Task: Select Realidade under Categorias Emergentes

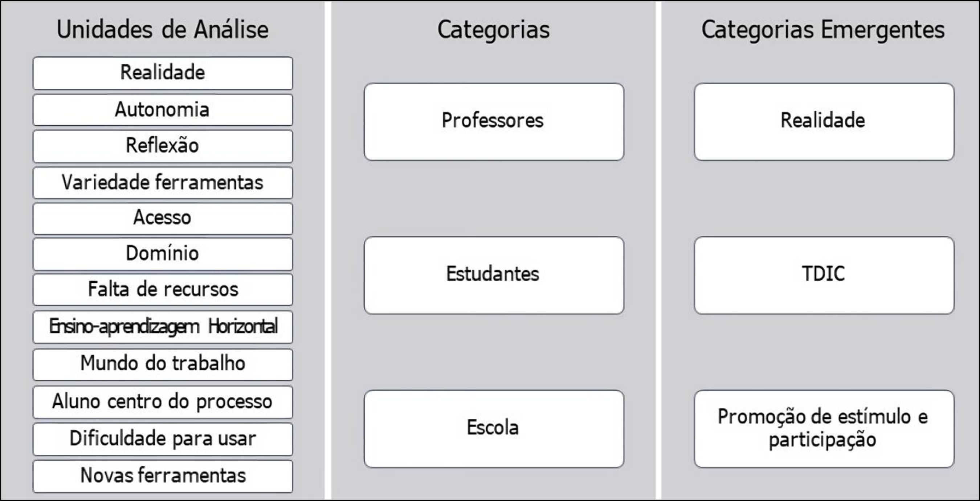Action: [824, 121]
